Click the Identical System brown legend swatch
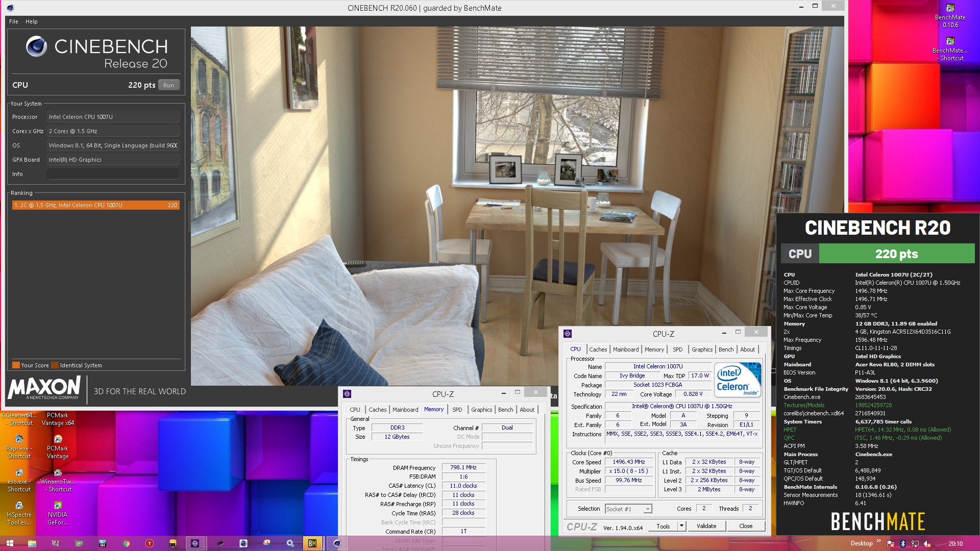This screenshot has height=551, width=980. tap(55, 365)
